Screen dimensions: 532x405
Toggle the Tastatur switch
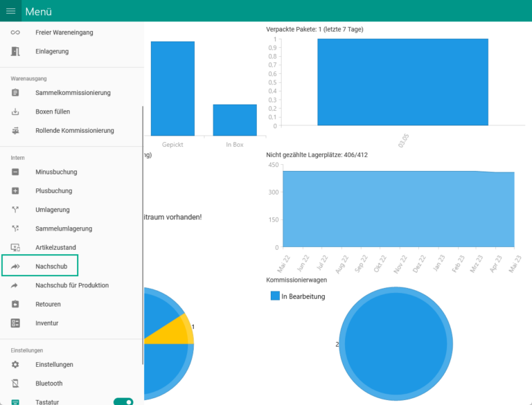point(123,402)
